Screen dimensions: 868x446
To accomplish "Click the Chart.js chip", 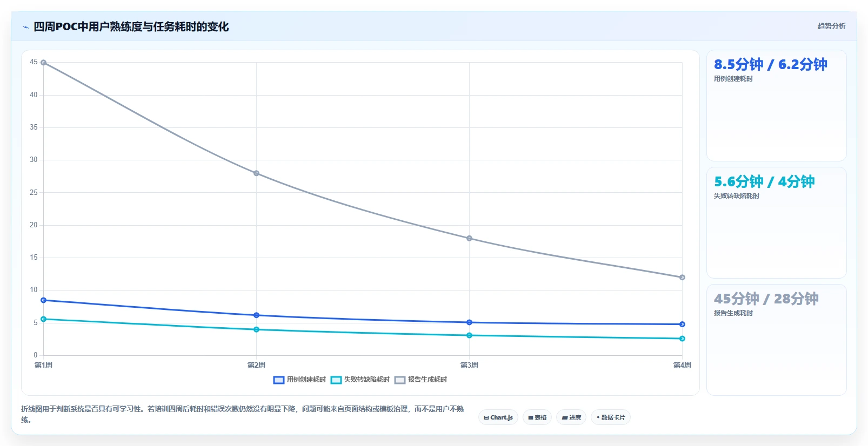I will tap(498, 417).
